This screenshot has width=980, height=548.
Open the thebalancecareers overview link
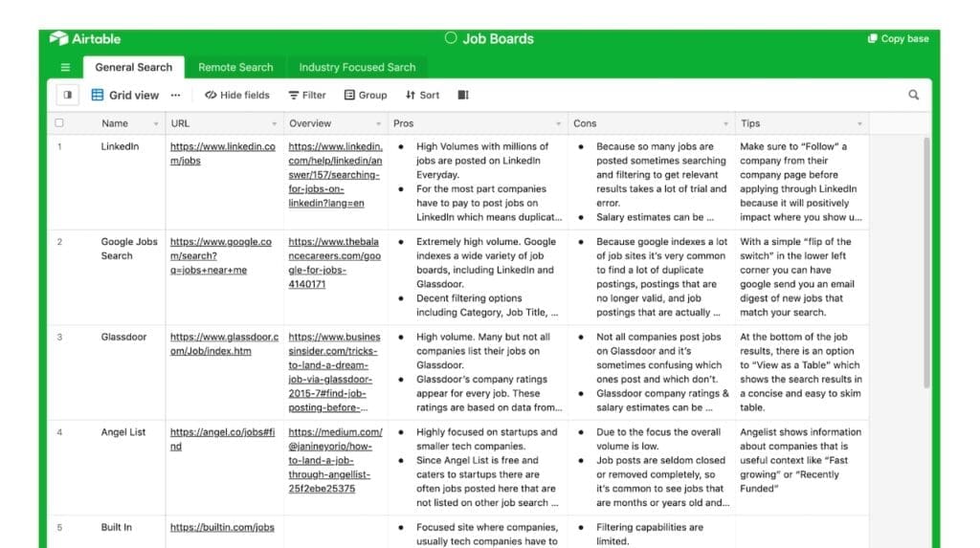[334, 263]
